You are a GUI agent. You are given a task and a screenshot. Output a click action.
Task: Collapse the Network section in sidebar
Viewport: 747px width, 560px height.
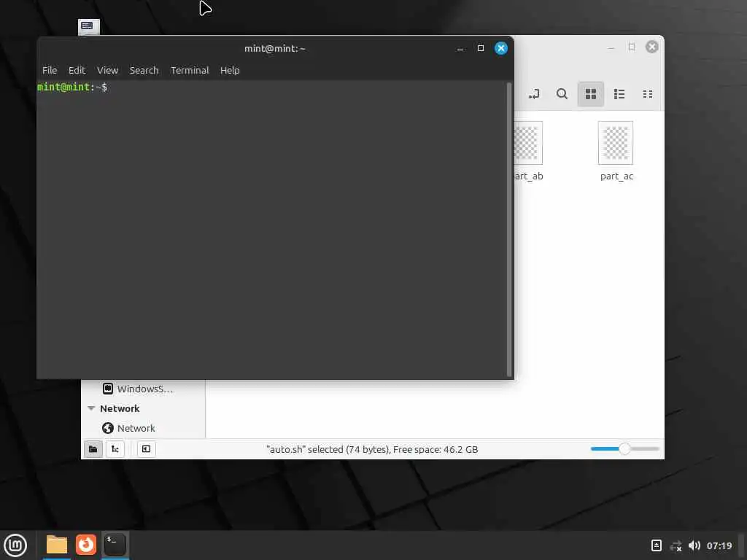pyautogui.click(x=91, y=408)
